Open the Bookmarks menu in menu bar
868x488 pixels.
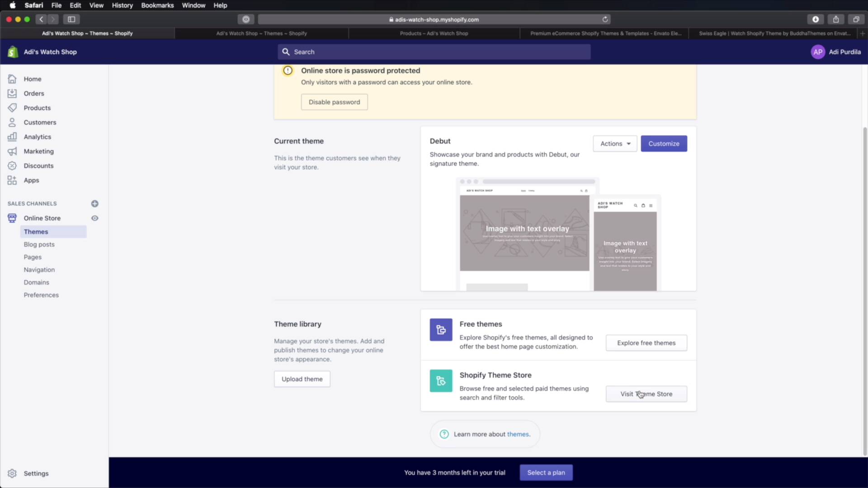[x=157, y=5]
